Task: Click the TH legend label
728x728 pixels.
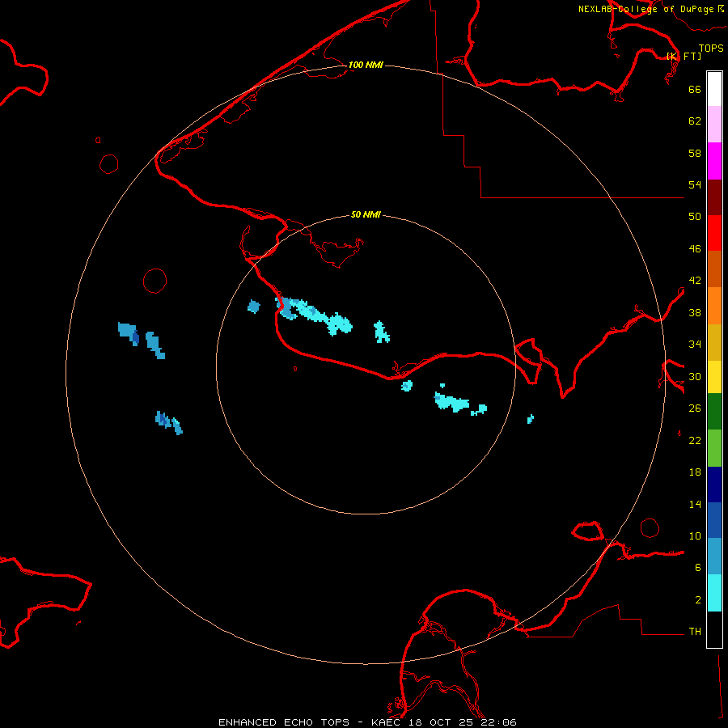Action: (x=695, y=632)
